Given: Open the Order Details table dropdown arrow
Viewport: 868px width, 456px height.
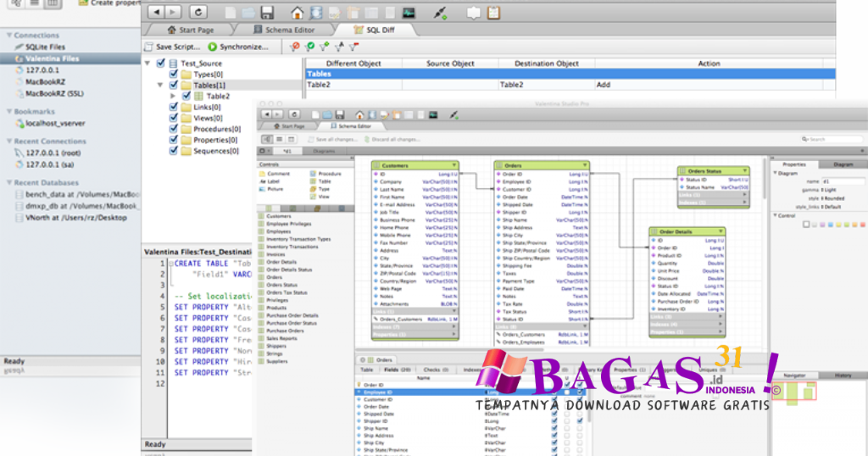Looking at the screenshot, I should pos(721,231).
